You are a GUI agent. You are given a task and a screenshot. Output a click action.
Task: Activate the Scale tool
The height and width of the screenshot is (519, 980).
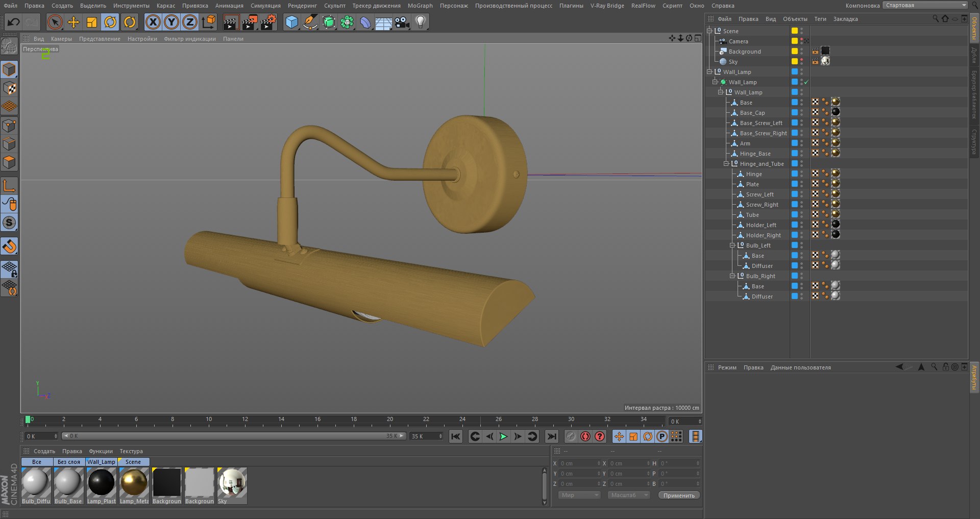click(92, 22)
